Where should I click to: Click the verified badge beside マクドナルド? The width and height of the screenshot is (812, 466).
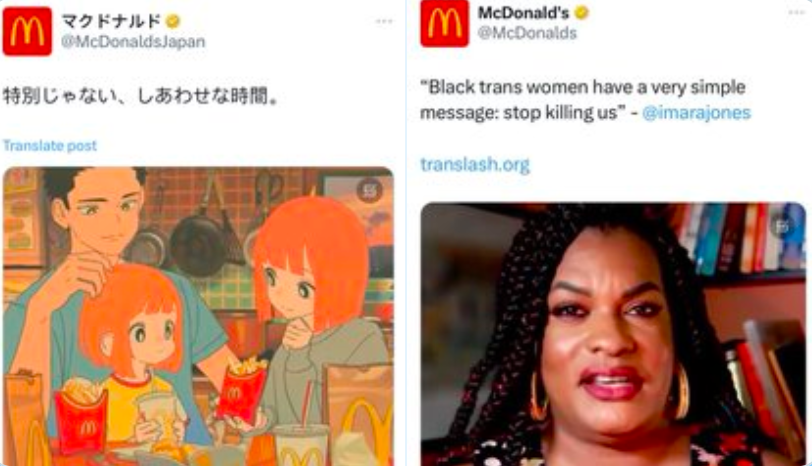coord(172,21)
